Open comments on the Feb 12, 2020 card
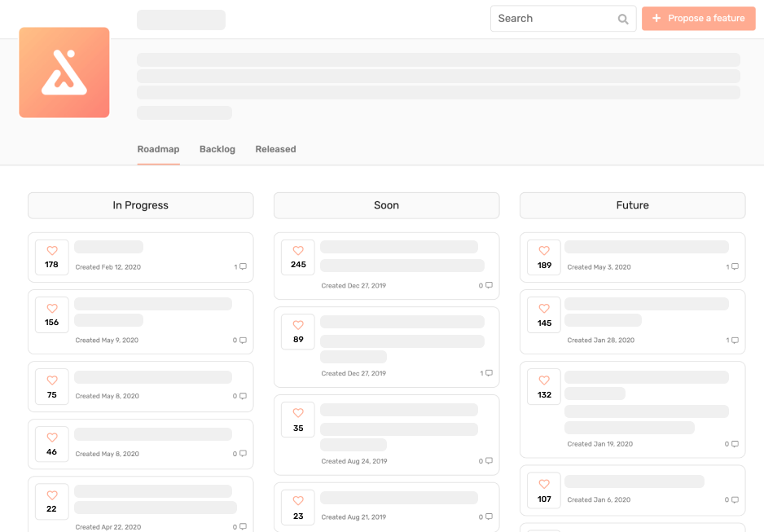 click(x=240, y=266)
